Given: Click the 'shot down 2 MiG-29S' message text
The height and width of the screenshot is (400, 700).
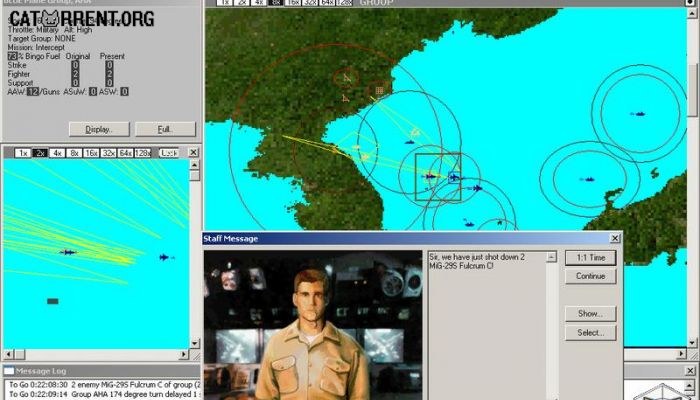Looking at the screenshot, I should [477, 262].
